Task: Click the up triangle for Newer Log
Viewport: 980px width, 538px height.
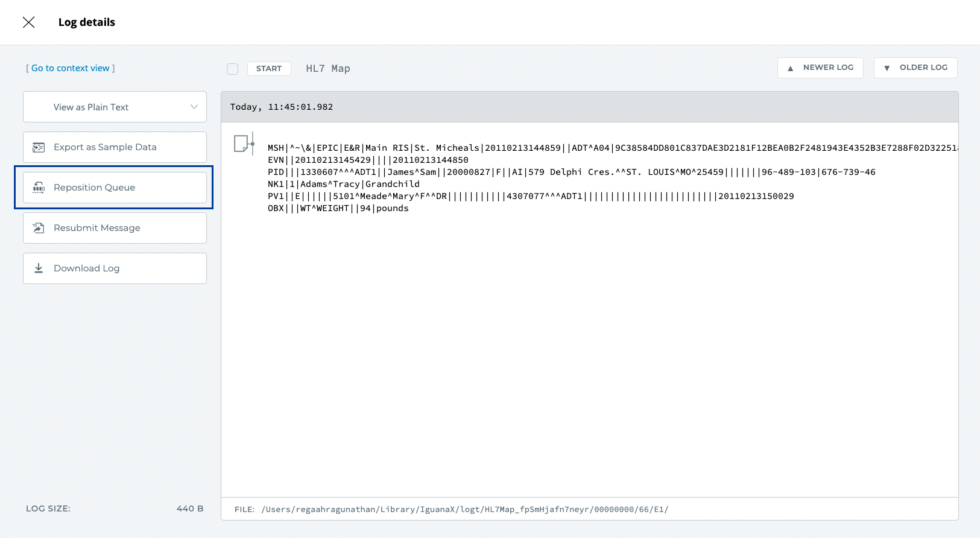Action: (x=790, y=68)
